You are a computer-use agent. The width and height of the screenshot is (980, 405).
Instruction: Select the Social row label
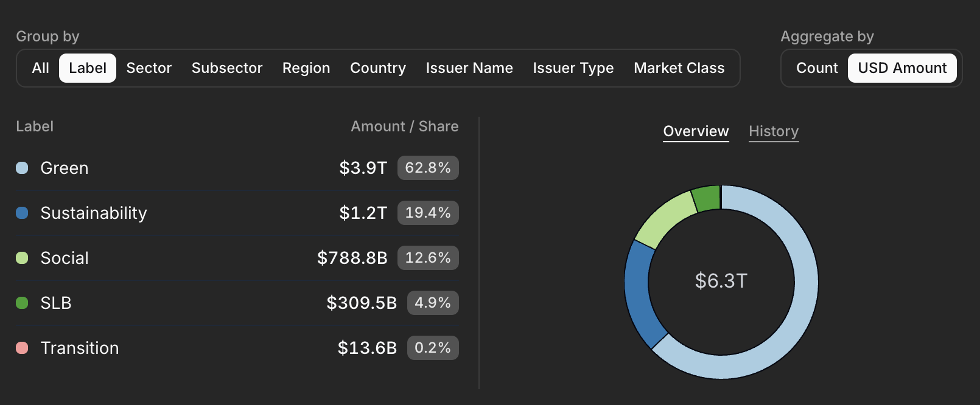(x=65, y=258)
